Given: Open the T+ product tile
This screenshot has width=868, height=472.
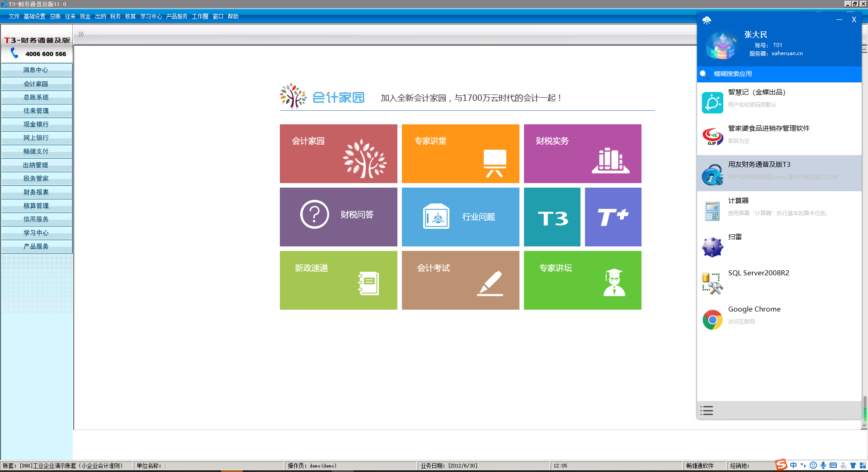Looking at the screenshot, I should click(613, 217).
